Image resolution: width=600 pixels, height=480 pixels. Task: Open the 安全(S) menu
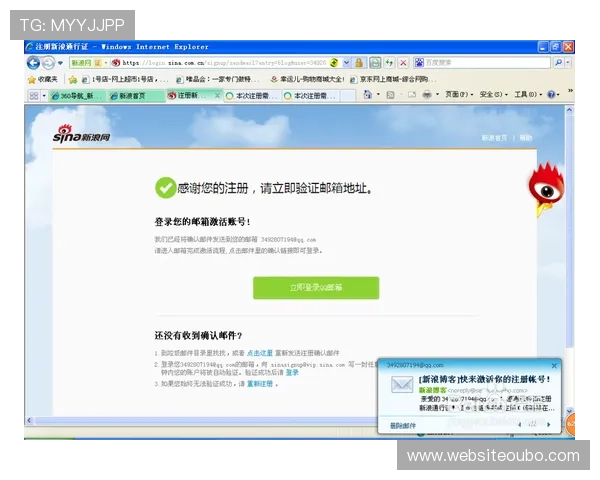pyautogui.click(x=494, y=95)
